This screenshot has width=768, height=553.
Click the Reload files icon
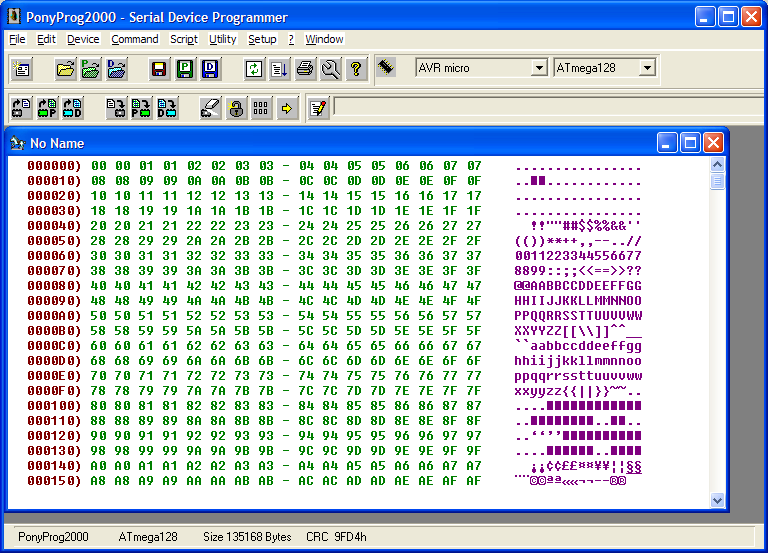[253, 69]
